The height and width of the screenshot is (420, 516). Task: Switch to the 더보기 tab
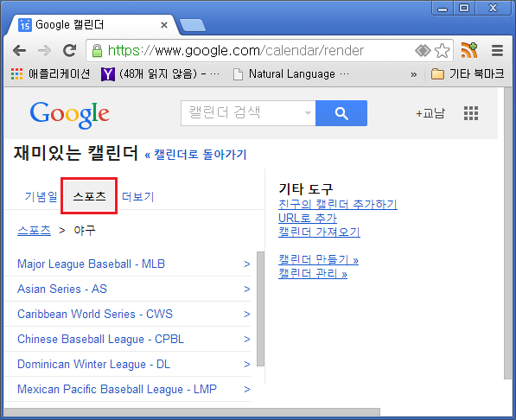click(x=137, y=196)
